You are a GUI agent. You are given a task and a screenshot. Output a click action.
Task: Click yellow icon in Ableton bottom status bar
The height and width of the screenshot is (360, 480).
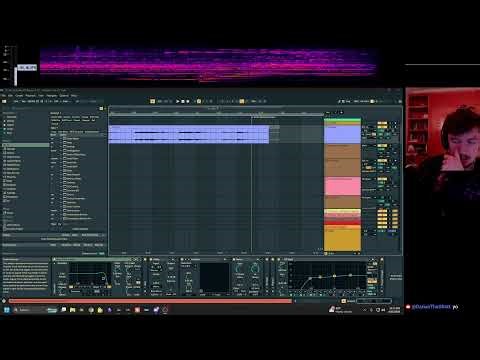click(x=344, y=301)
